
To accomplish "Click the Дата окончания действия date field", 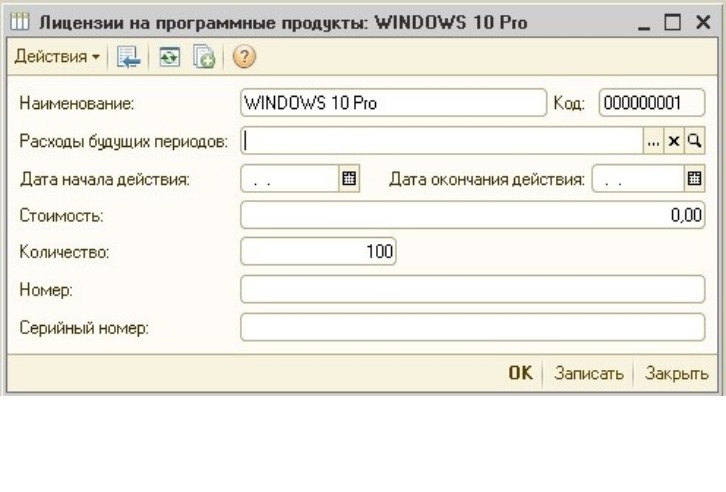I will click(638, 178).
